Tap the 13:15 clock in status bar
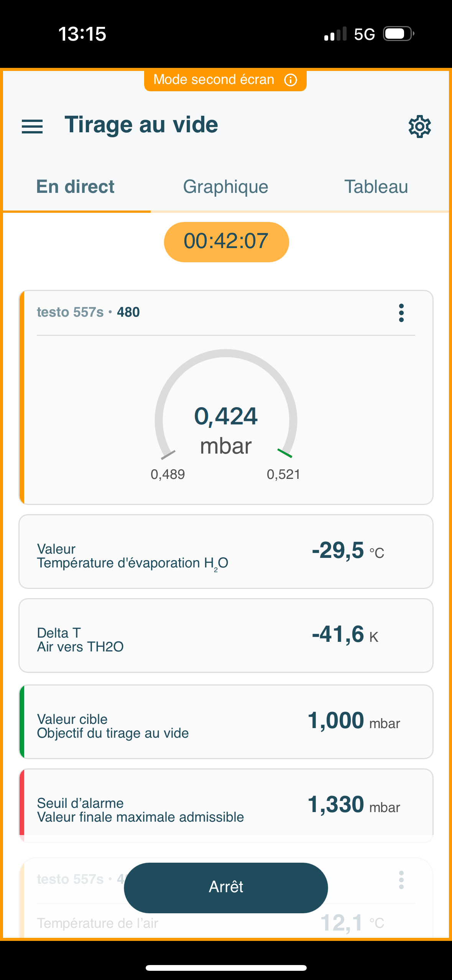 82,34
